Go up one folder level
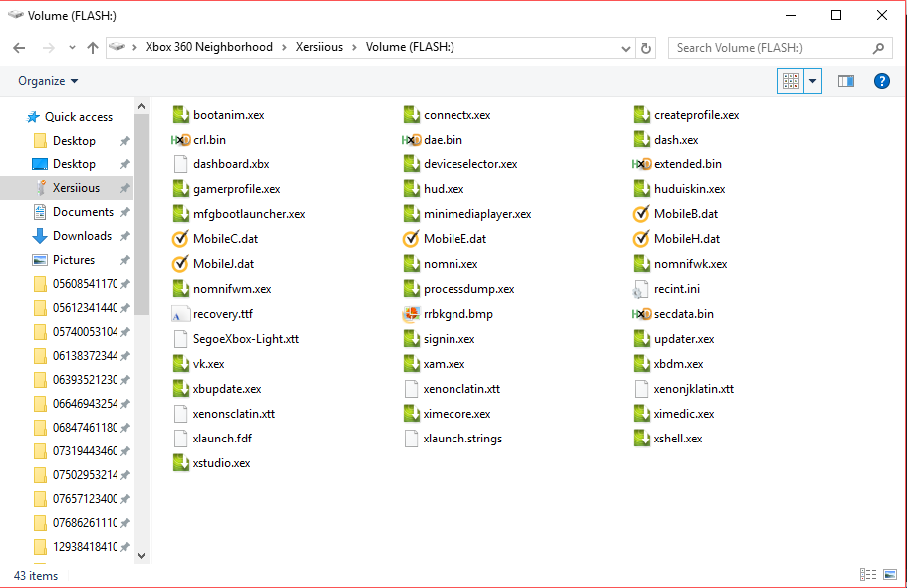The width and height of the screenshot is (907, 588). pos(93,48)
